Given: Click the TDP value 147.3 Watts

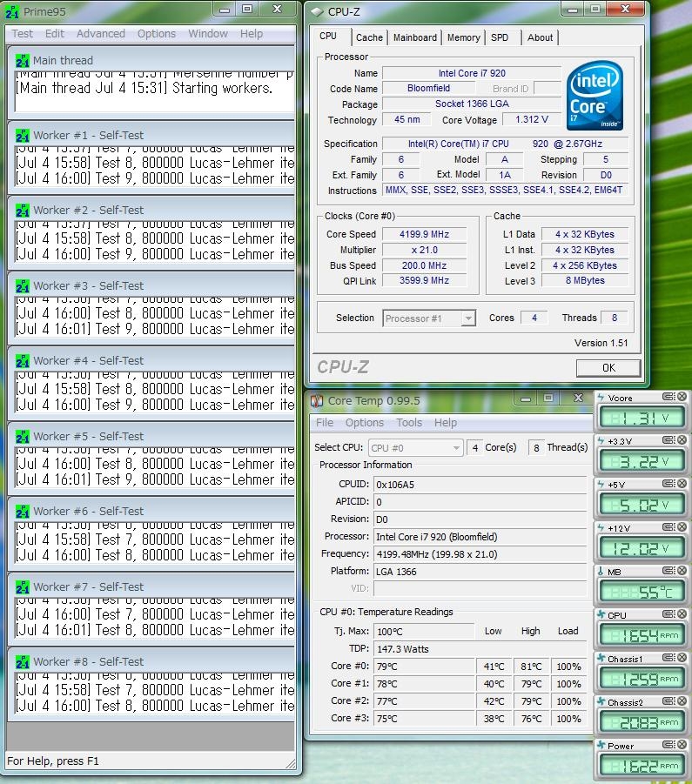Looking at the screenshot, I should coord(480,649).
